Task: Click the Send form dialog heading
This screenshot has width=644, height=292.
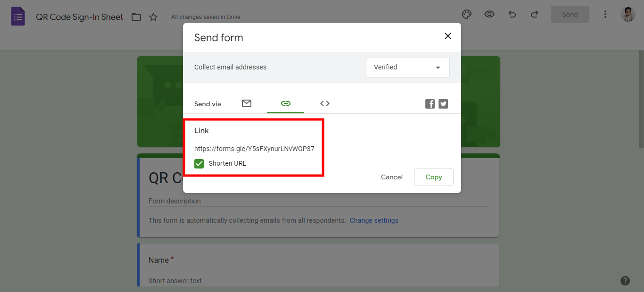Action: 219,38
